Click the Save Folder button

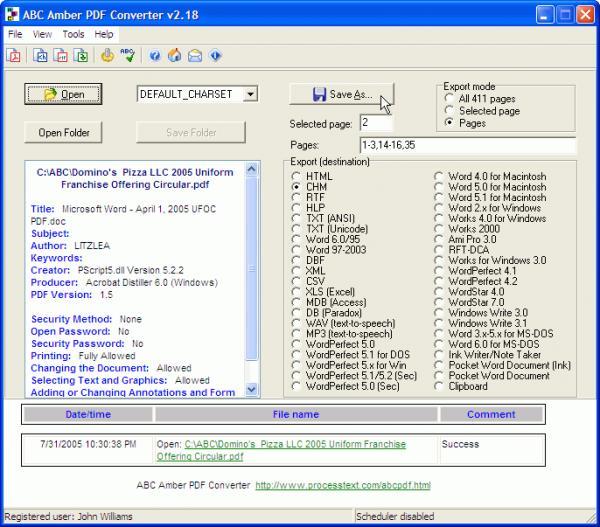pyautogui.click(x=191, y=132)
